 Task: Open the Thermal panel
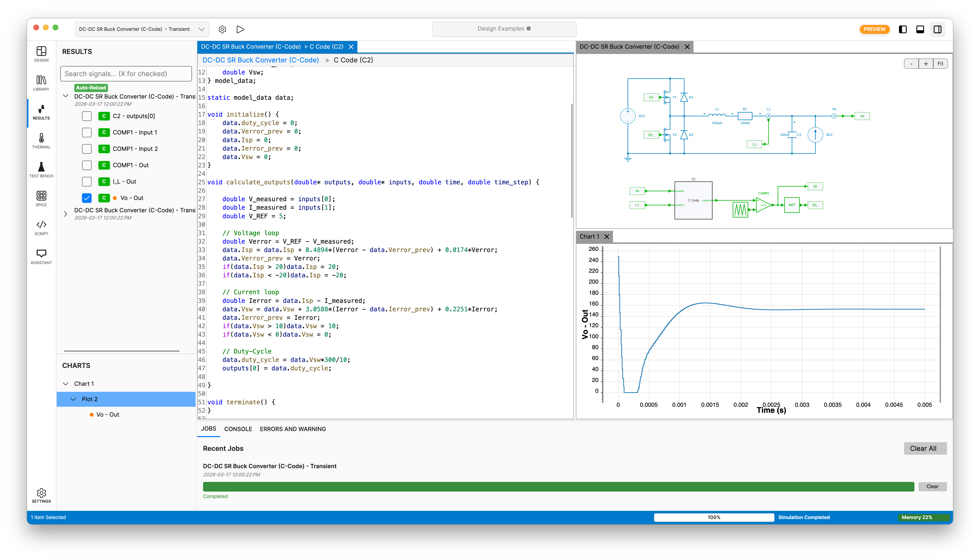(x=41, y=140)
